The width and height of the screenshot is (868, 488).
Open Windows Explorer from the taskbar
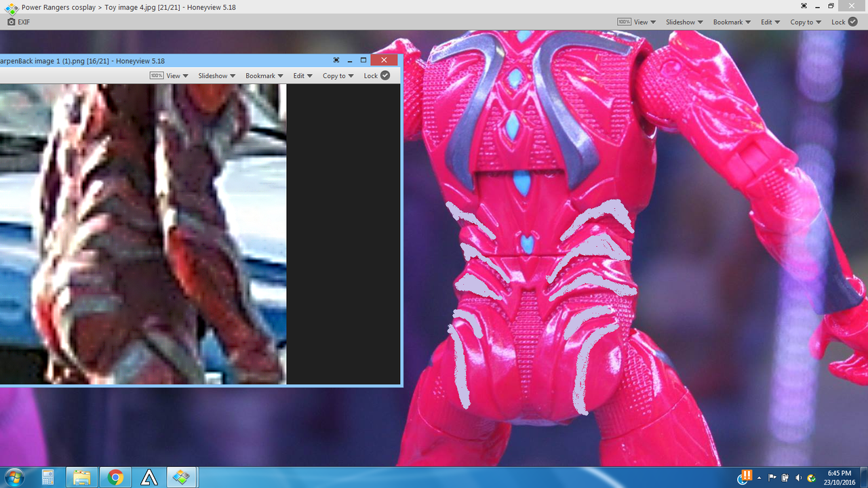[82, 477]
